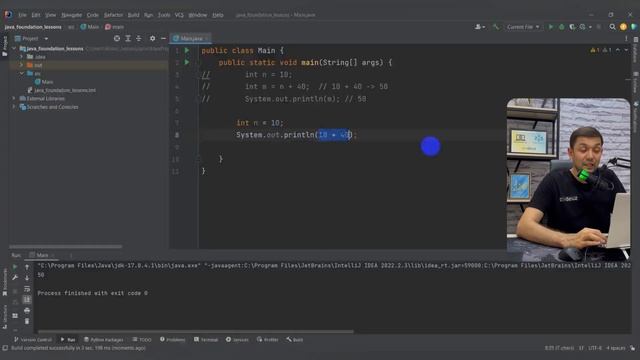
Task: Open the Refactor menu
Action: point(113,15)
